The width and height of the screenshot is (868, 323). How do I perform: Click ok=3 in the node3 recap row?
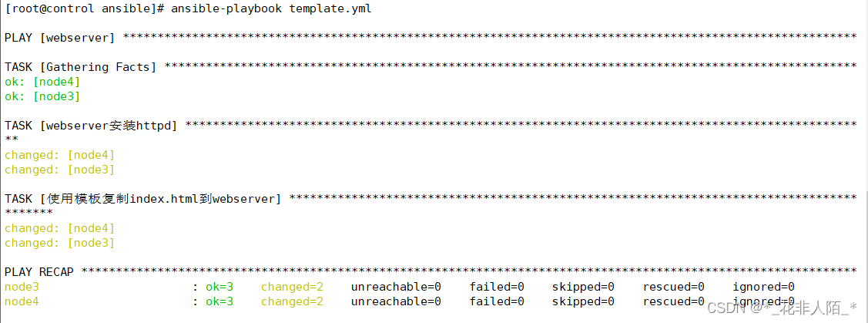[220, 287]
